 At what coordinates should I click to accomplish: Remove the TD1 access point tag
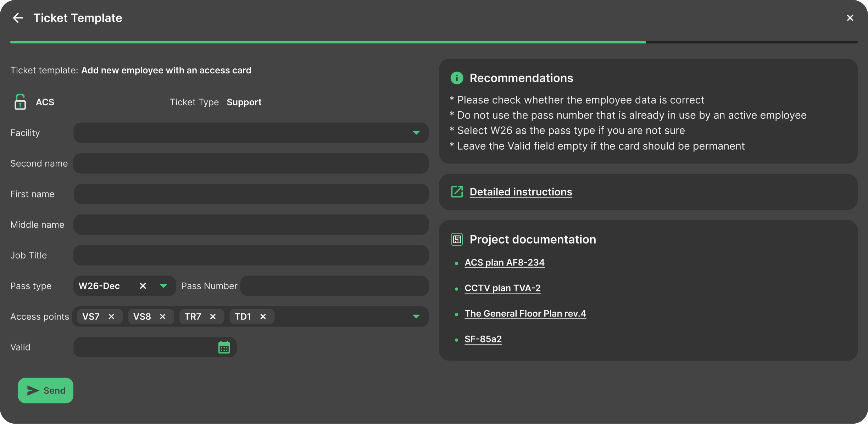pyautogui.click(x=263, y=317)
